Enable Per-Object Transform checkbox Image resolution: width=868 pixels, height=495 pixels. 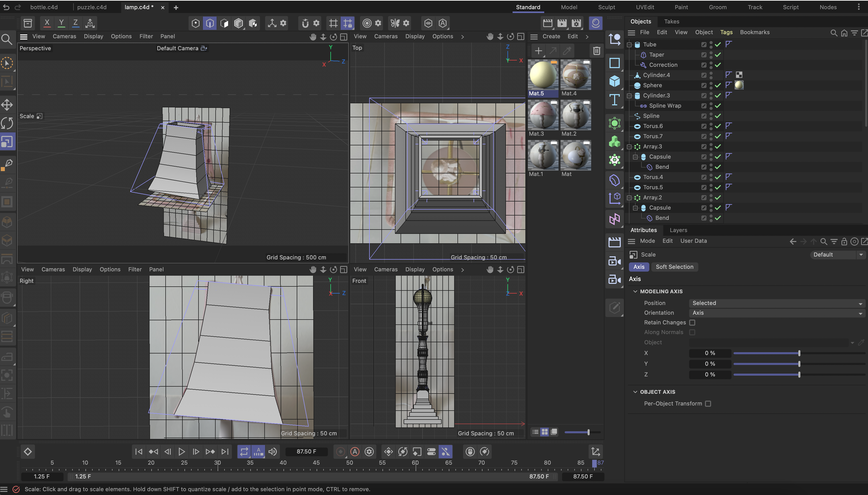point(708,404)
